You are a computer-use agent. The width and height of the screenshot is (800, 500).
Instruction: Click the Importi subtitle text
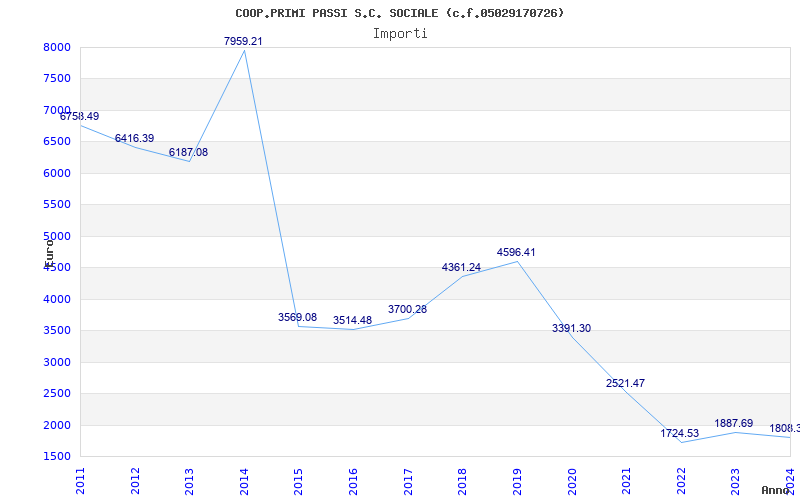(400, 33)
